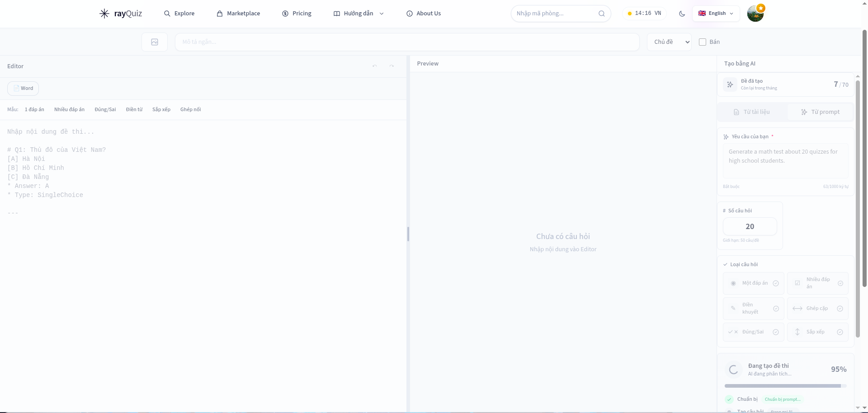Expand the 'Hướng dẫn' menu chevron
The height and width of the screenshot is (413, 868).
click(x=382, y=14)
